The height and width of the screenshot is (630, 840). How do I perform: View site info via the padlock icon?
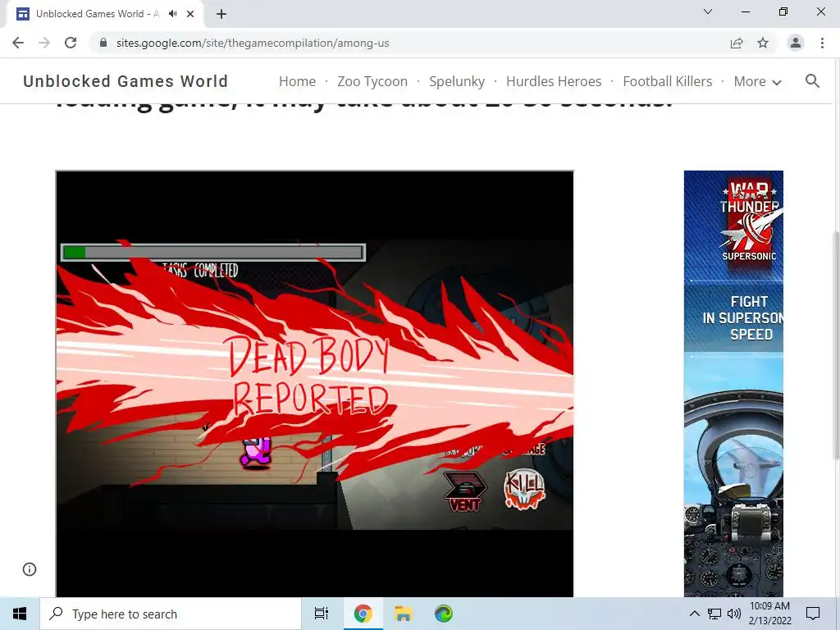[x=103, y=43]
